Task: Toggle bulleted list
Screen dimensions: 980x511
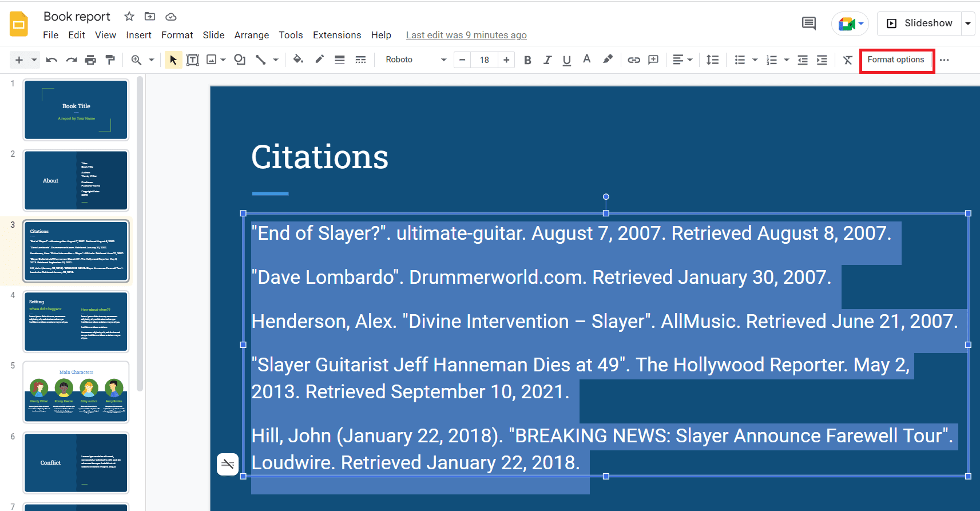Action: pyautogui.click(x=740, y=60)
